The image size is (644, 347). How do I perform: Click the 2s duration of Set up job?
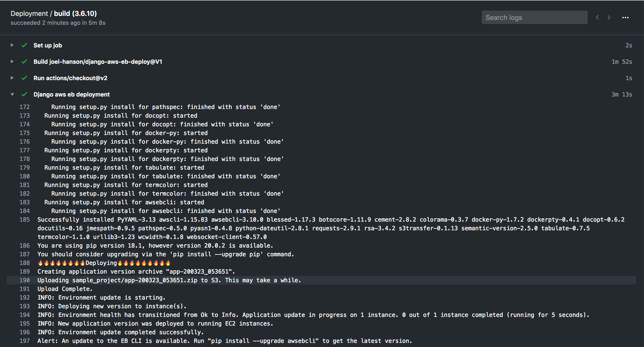pos(629,45)
